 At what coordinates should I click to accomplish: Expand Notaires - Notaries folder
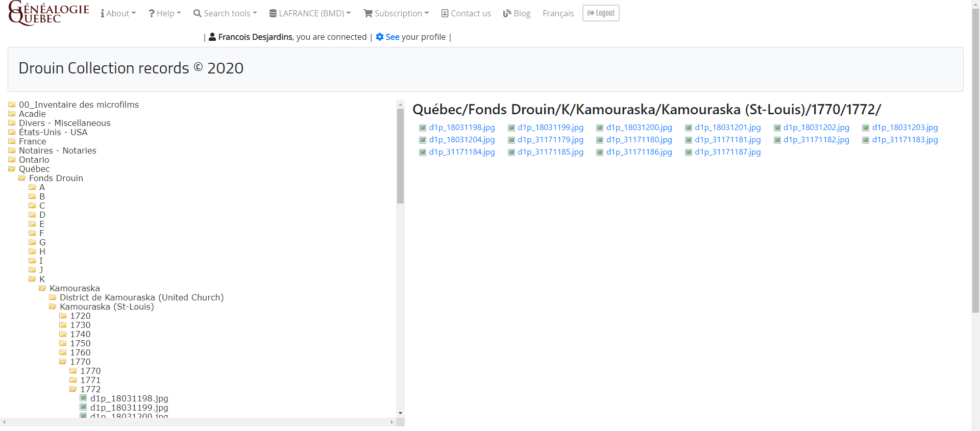pos(58,150)
